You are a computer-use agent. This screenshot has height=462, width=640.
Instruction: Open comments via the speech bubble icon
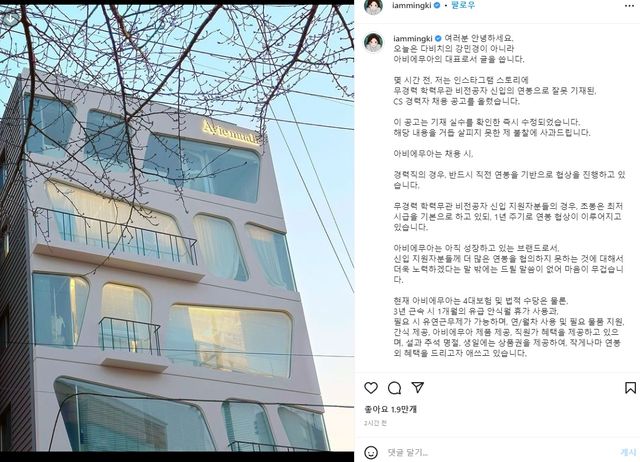point(394,388)
